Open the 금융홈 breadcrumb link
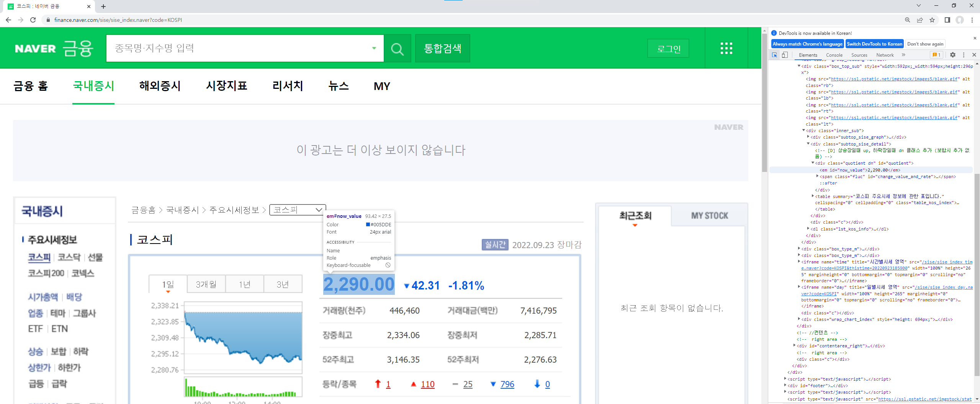980x404 pixels. (144, 210)
